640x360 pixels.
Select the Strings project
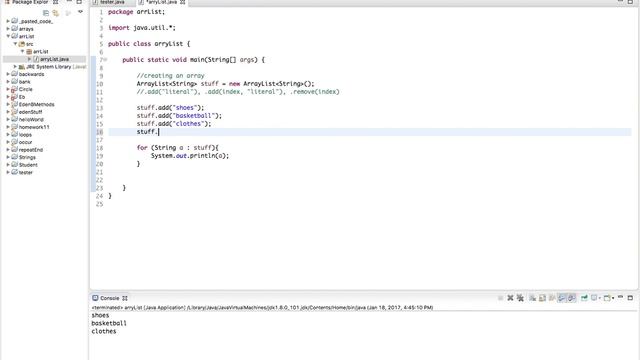pos(27,157)
